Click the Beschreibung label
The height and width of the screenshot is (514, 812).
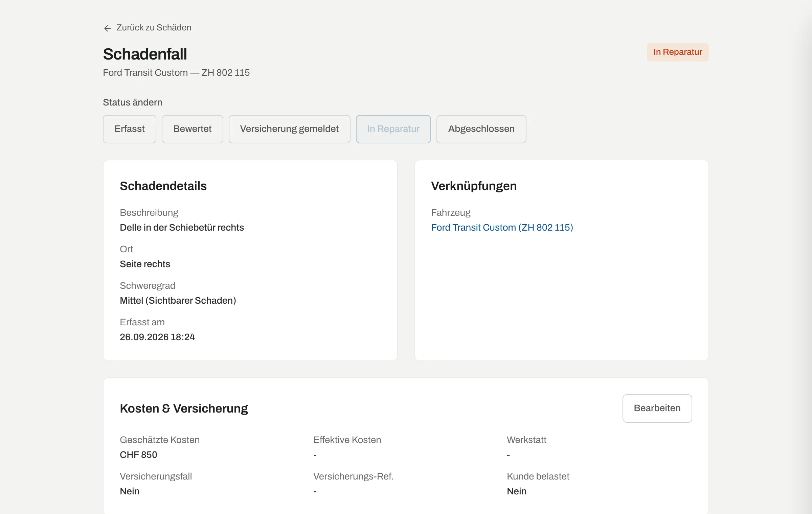click(x=149, y=213)
